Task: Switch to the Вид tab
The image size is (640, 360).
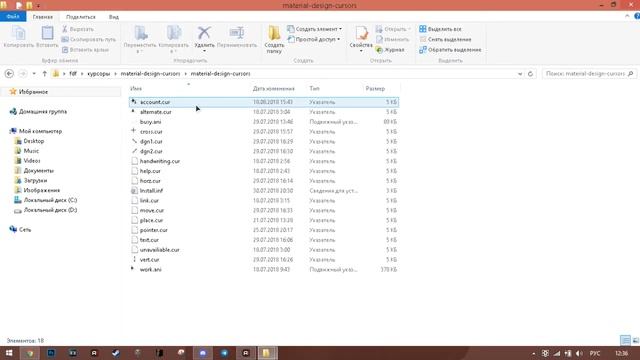Action: point(113,17)
